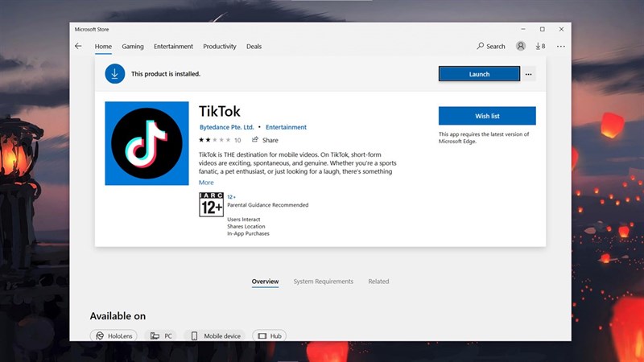This screenshot has height=362, width=644.
Task: Click the TikTok app logo image
Action: click(x=147, y=143)
